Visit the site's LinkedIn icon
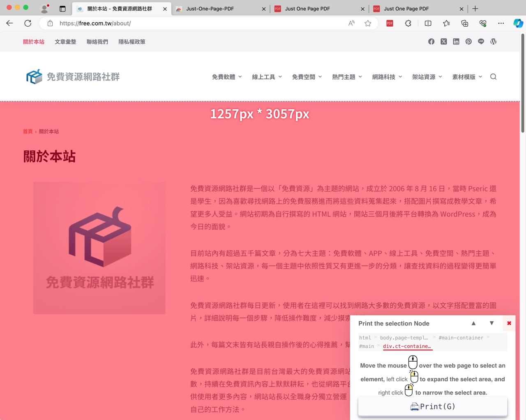Screen dimensions: 526x420 click(x=456, y=42)
